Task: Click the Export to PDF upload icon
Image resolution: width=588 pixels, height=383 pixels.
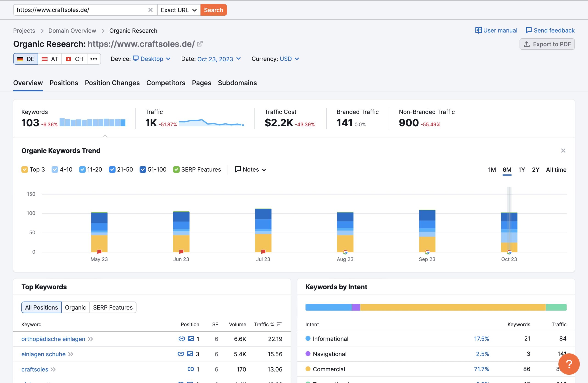Action: click(x=526, y=44)
